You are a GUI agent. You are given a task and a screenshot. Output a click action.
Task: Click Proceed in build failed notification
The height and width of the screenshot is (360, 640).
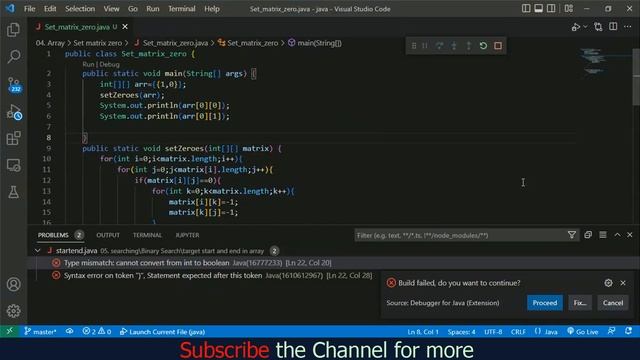(544, 303)
